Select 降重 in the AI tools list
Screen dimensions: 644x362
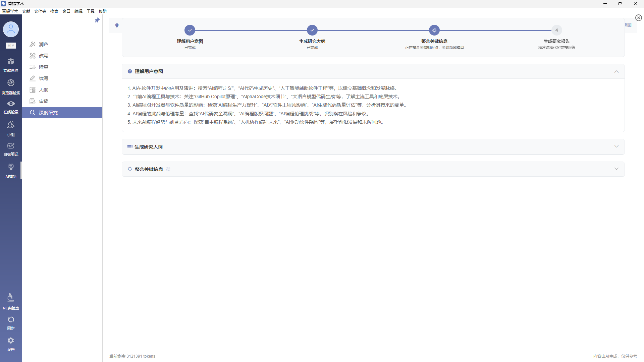coord(43,67)
